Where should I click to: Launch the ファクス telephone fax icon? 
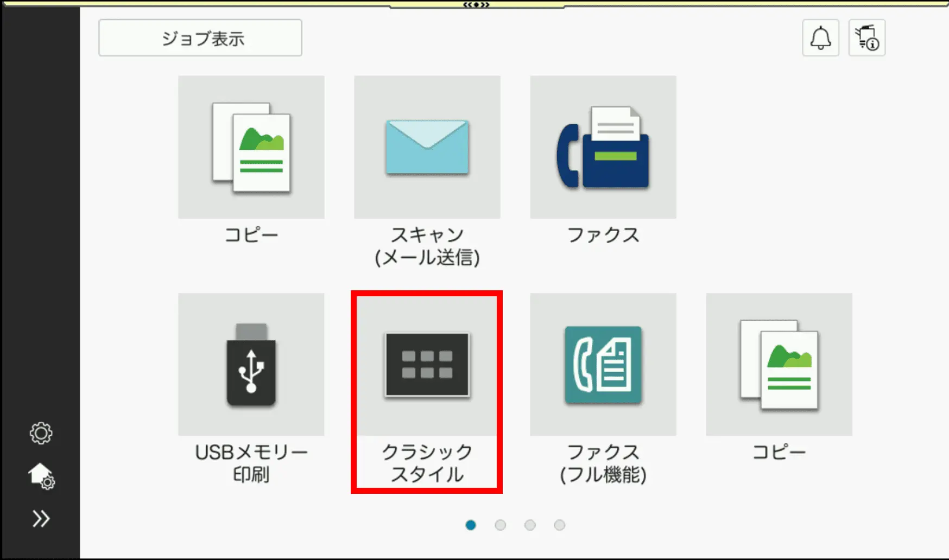coord(603,147)
